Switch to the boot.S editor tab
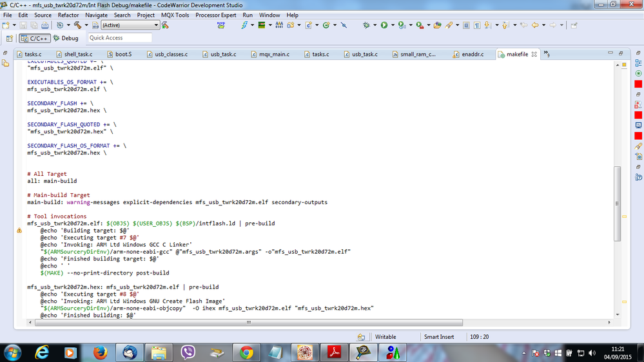The width and height of the screenshot is (644, 362). point(119,54)
